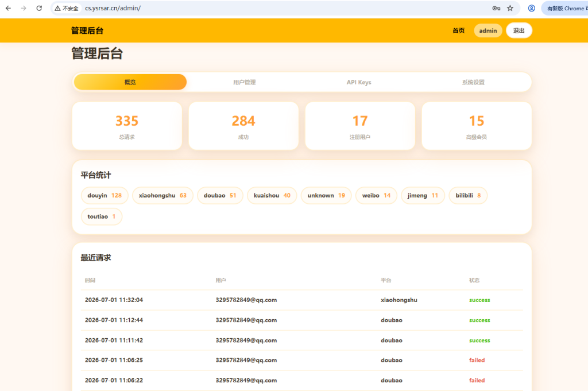Viewport: 588px width, 391px height.
Task: Click the 平台统计 section heading
Action: coord(96,175)
